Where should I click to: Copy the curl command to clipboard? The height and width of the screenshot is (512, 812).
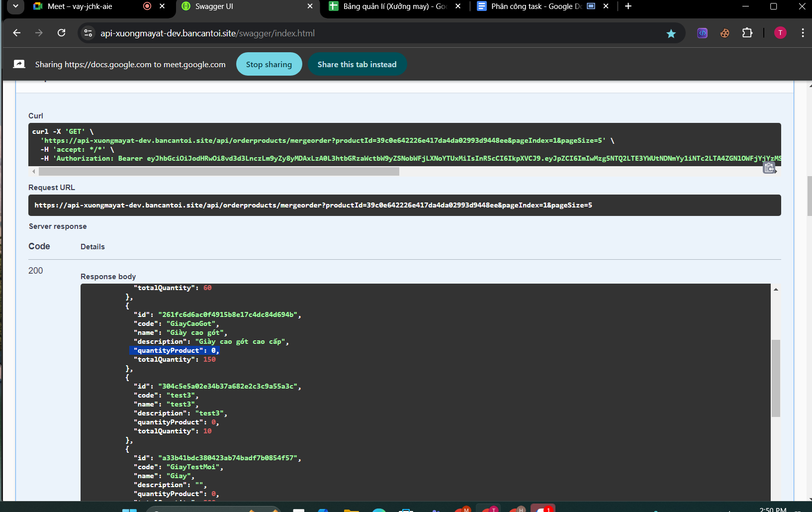tap(769, 168)
